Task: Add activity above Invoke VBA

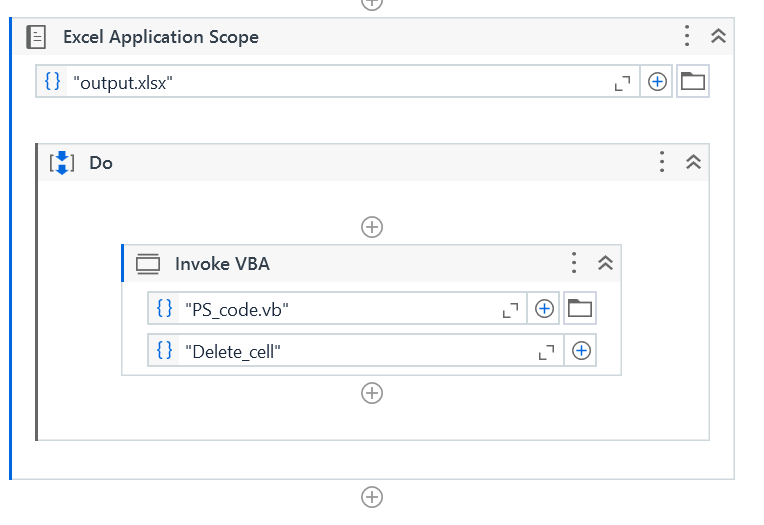Action: [x=372, y=227]
